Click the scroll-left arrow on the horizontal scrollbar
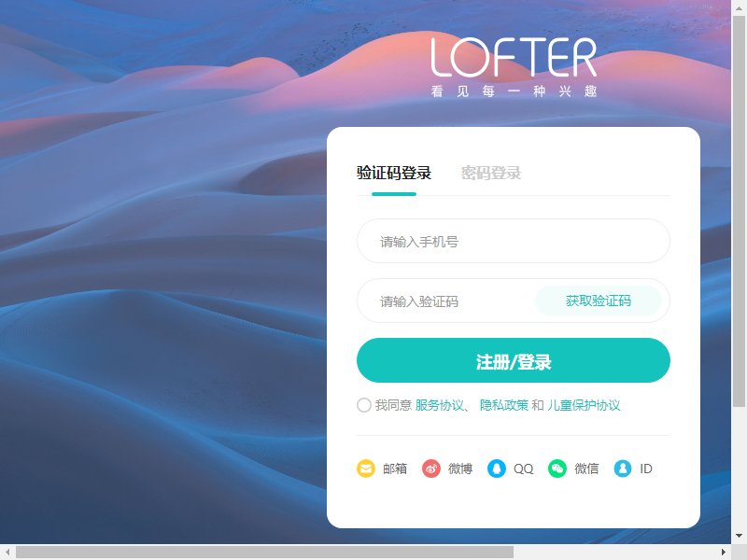 tap(7, 553)
